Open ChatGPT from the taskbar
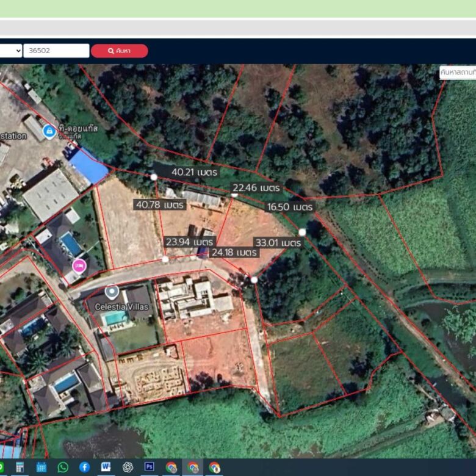Viewport: 476px width, 476px height. click(128, 467)
